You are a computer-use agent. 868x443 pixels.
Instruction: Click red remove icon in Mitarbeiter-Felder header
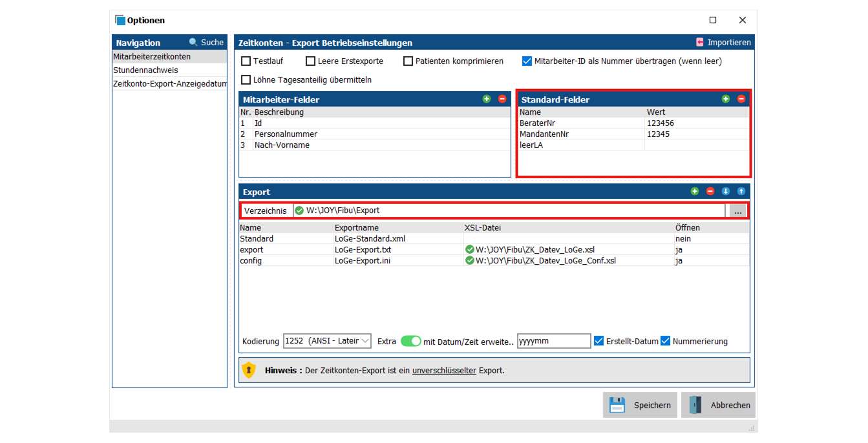tap(502, 99)
